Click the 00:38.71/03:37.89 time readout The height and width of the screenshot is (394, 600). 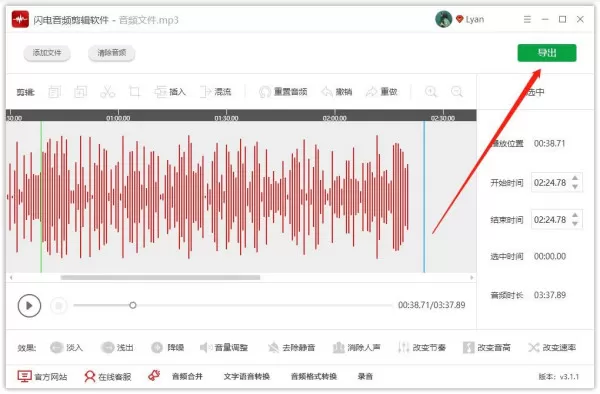click(x=432, y=305)
